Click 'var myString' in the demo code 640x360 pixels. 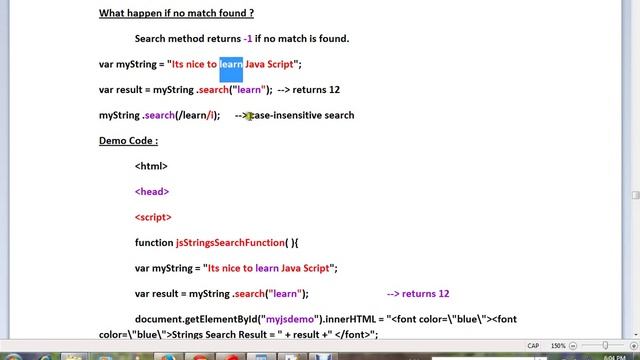pos(163,268)
